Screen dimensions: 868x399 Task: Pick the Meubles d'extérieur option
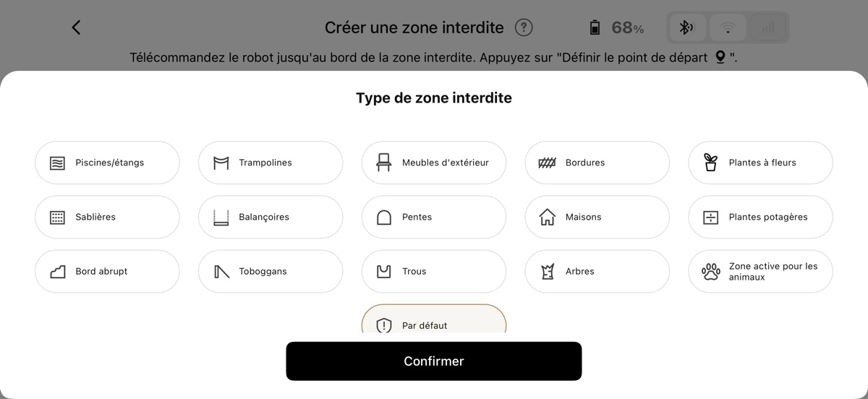pyautogui.click(x=434, y=163)
